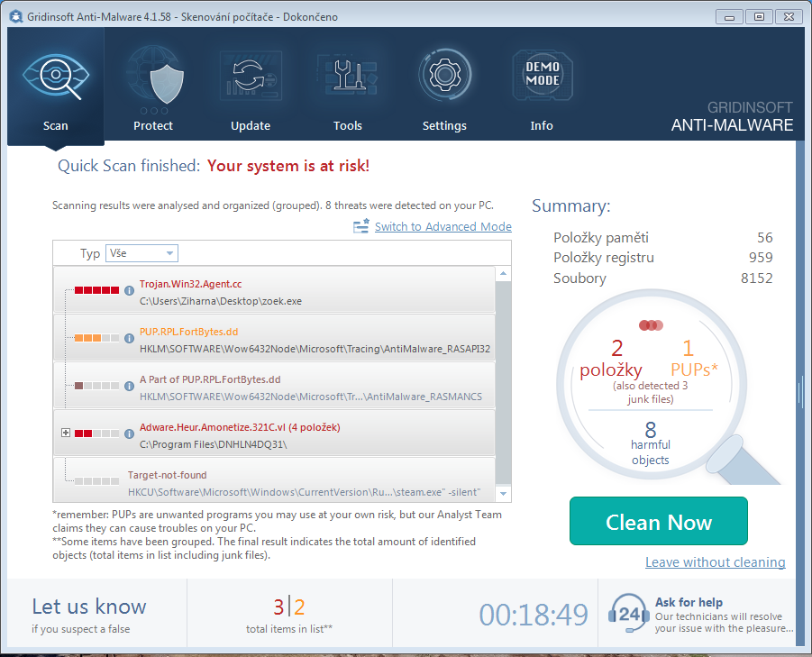
Task: Expand the Adware.Heur.Amonetize.321C.vl group
Action: (x=66, y=433)
